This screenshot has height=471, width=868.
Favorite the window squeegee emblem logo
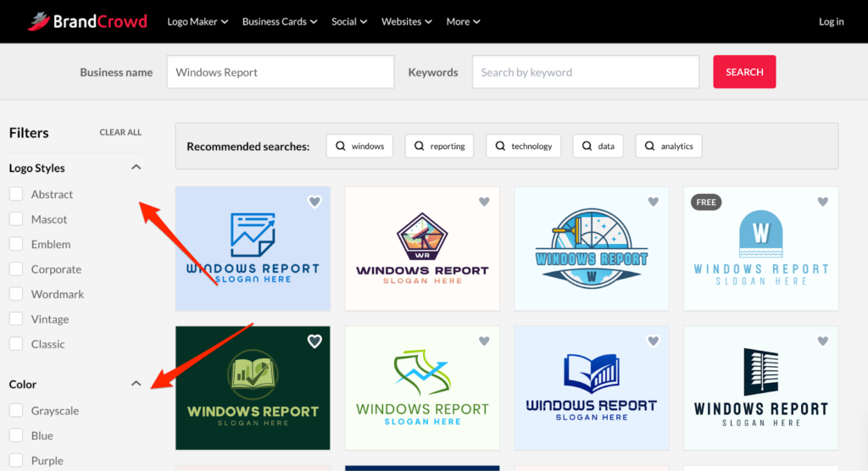[x=654, y=202]
